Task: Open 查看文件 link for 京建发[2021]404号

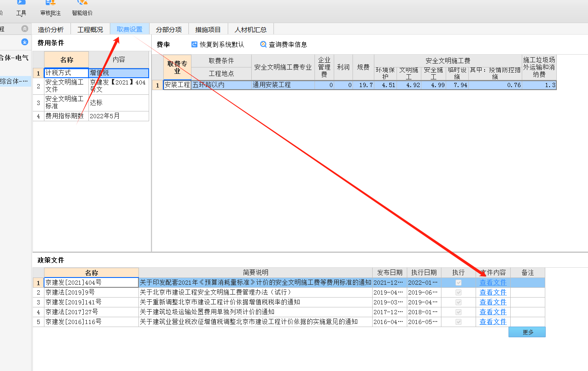Action: pos(493,283)
